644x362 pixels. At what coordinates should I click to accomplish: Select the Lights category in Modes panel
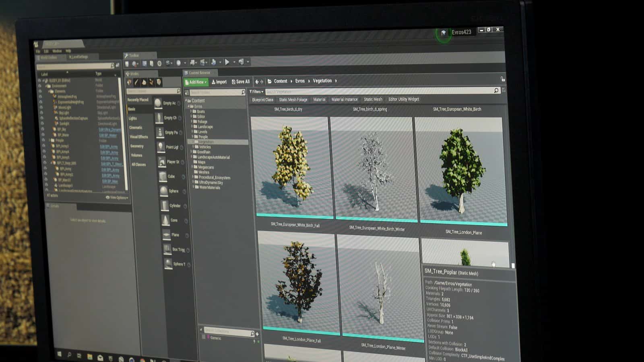coord(133,118)
